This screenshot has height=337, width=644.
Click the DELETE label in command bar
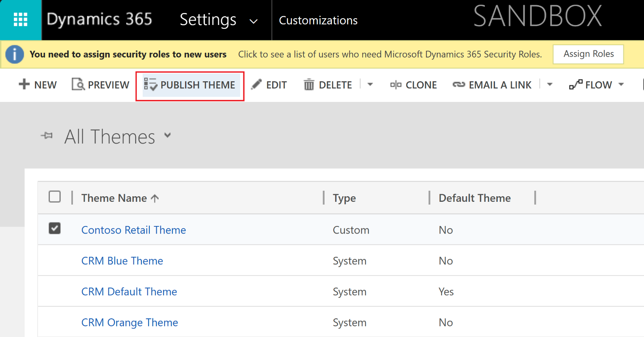click(335, 85)
